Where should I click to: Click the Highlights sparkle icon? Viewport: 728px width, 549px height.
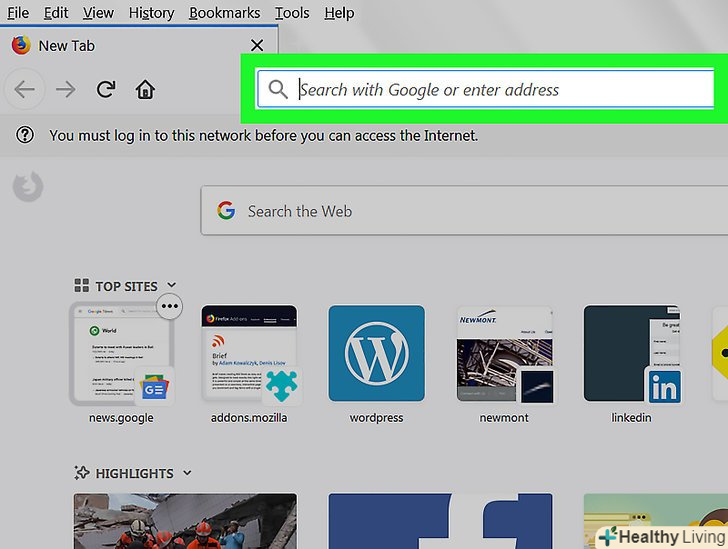pyautogui.click(x=82, y=473)
